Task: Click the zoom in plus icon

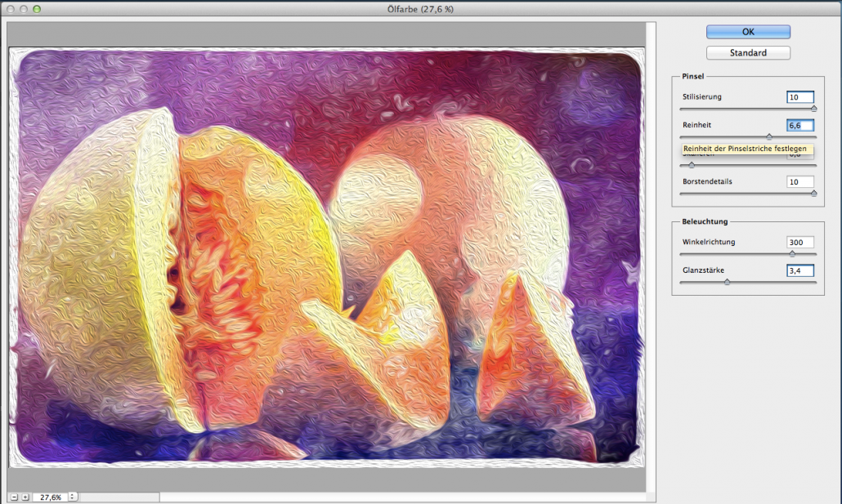Action: (25, 497)
